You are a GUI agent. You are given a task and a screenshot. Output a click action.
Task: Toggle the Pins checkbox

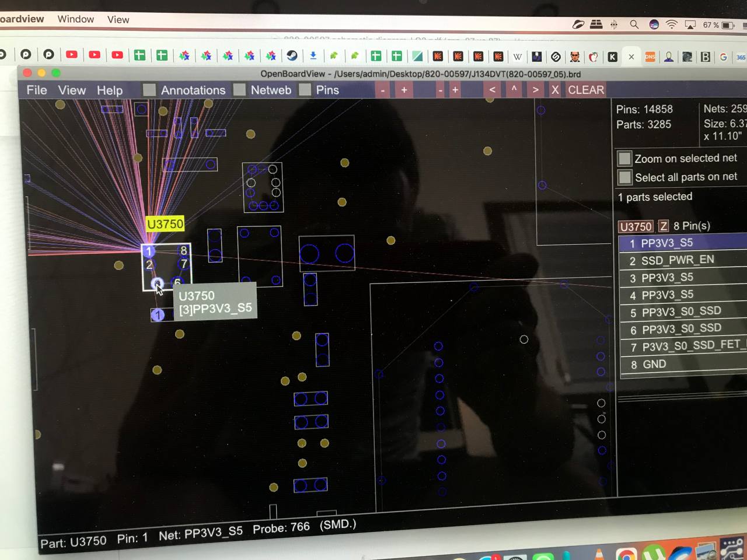[305, 90]
